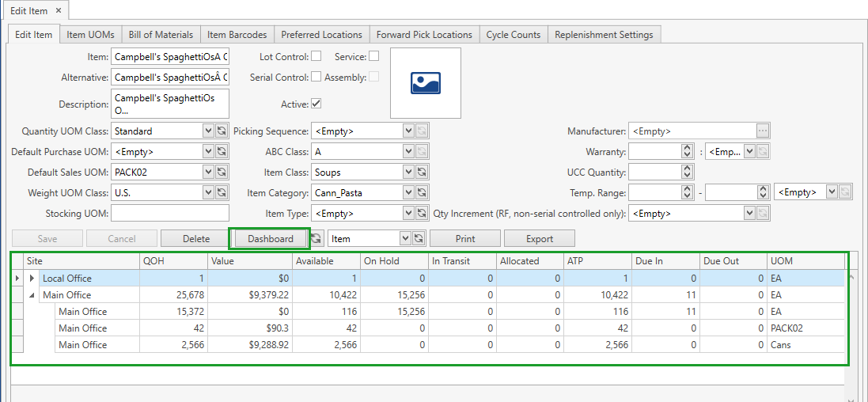Uncheck the Active checkbox
This screenshot has height=402, width=868.
pyautogui.click(x=316, y=104)
